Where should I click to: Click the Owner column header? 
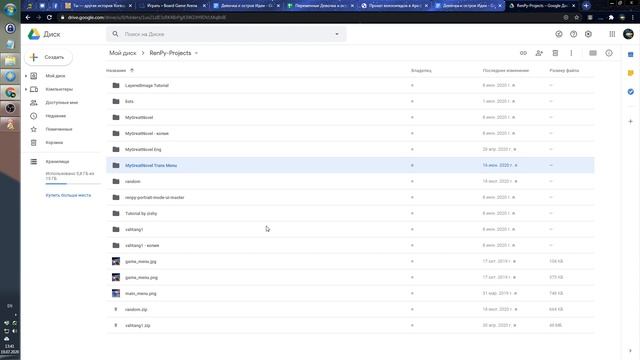tap(421, 70)
